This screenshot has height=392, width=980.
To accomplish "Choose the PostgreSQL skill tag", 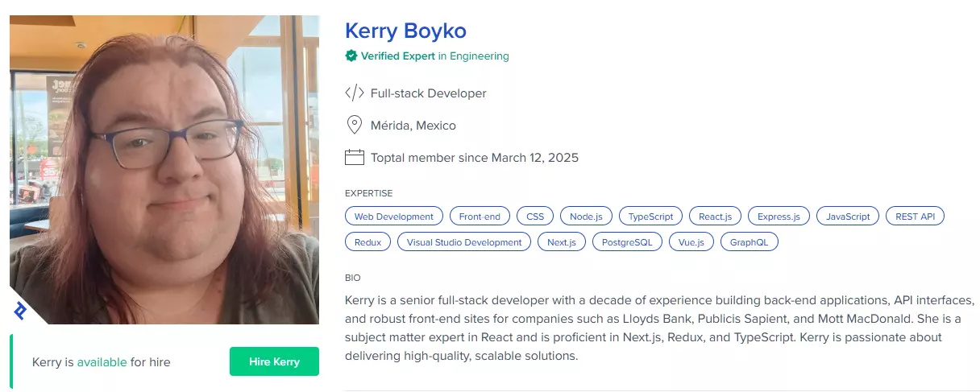I will click(x=627, y=242).
